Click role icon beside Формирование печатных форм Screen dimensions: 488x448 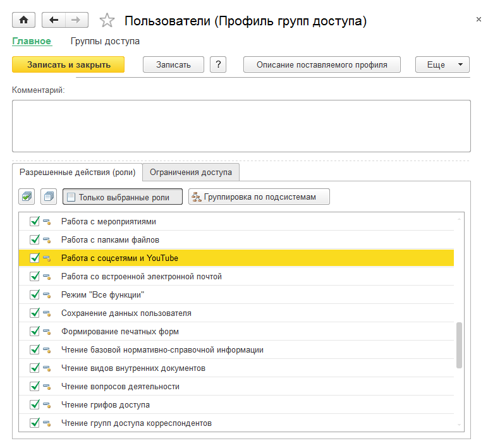click(x=47, y=332)
